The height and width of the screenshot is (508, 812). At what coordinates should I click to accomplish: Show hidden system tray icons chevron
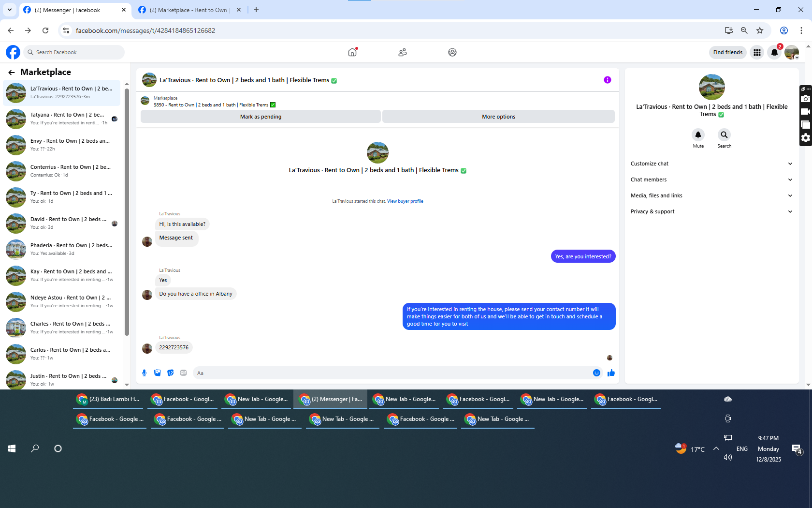coord(716,448)
